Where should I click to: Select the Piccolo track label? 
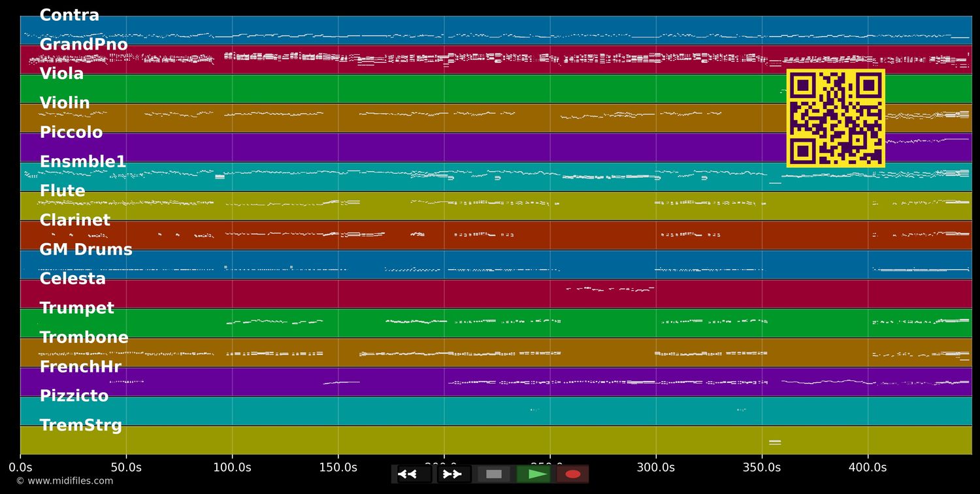click(x=71, y=133)
